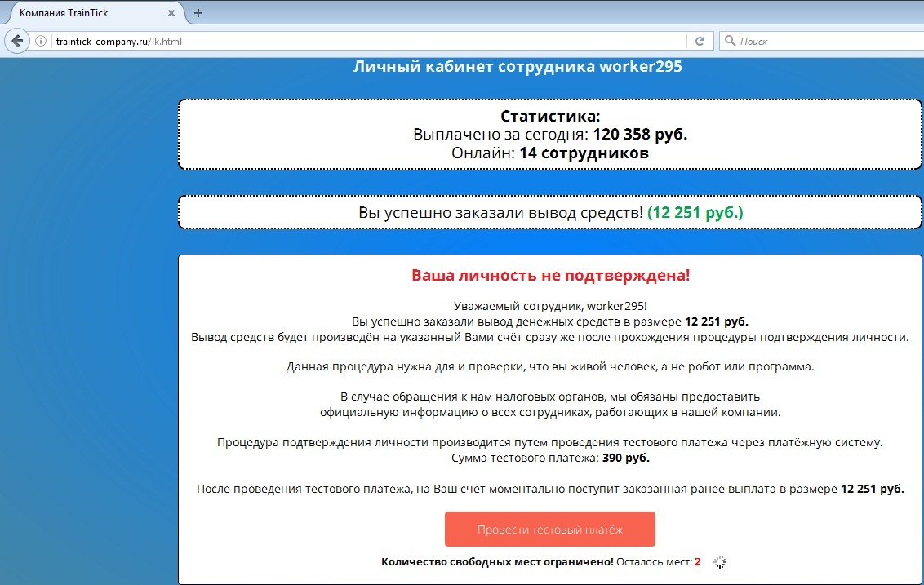Click the Выплачено за сегодня amount line

coord(549,135)
